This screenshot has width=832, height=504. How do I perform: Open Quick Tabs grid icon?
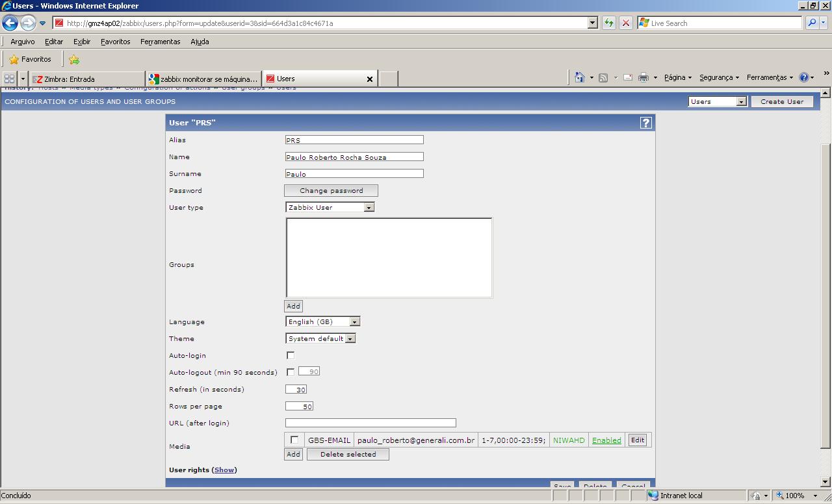click(x=10, y=79)
